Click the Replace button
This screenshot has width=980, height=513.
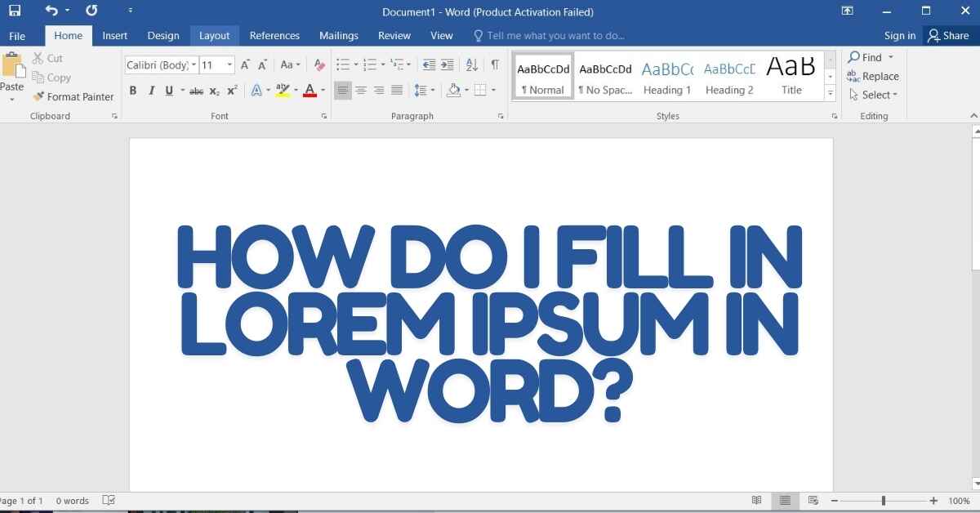873,76
